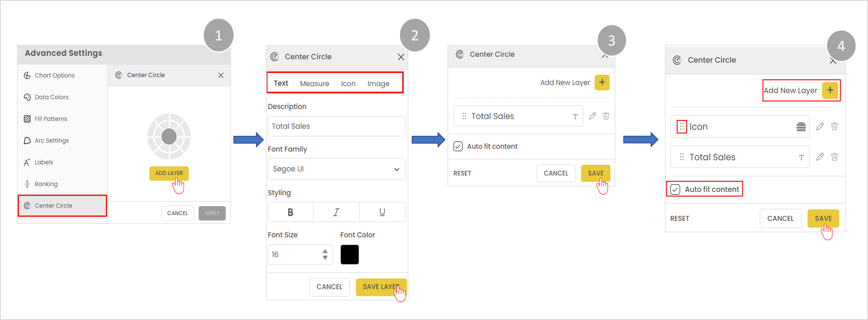Image resolution: width=868 pixels, height=320 pixels.
Task: Click drag handle of Icon layer
Action: coord(682,126)
